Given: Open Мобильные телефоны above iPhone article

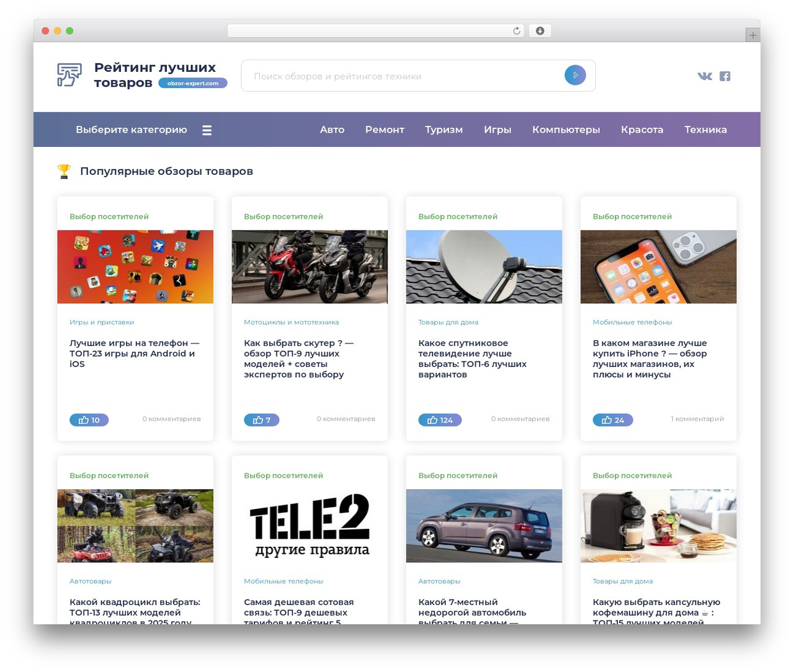Looking at the screenshot, I should click(632, 322).
